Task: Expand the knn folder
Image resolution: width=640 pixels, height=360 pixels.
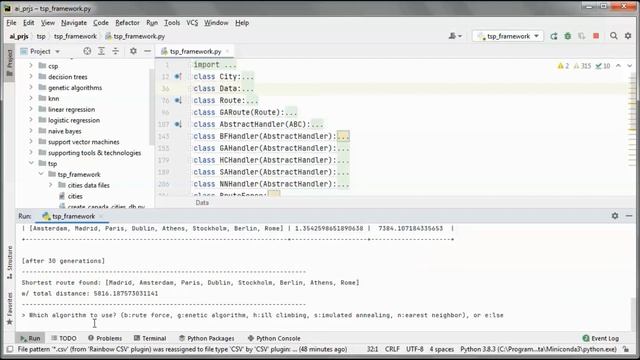Action: point(31,98)
